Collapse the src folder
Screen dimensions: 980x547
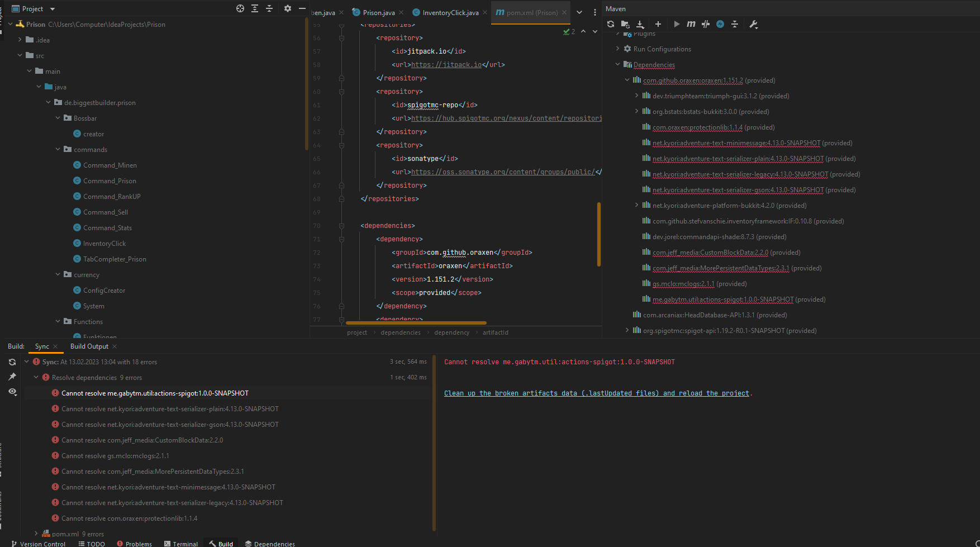(20, 55)
